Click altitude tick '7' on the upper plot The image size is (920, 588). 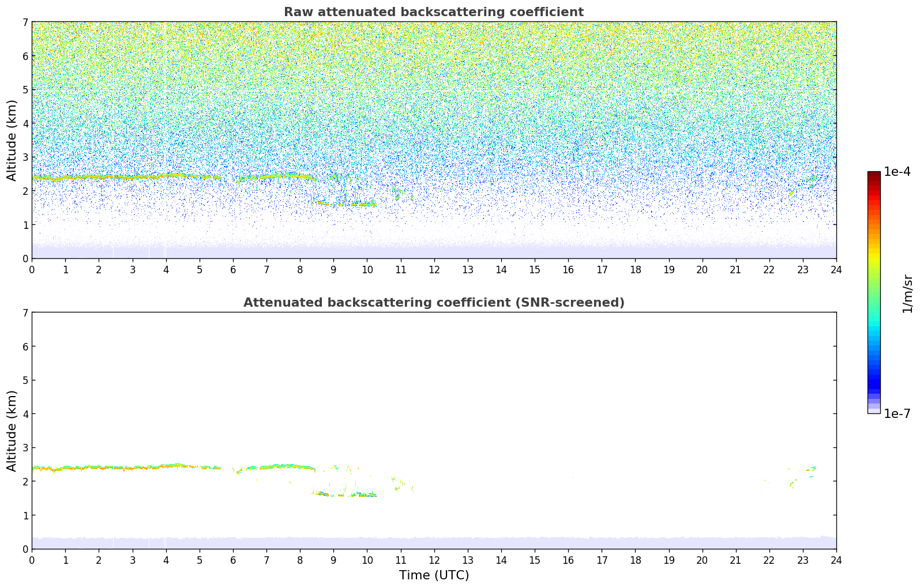(25, 22)
